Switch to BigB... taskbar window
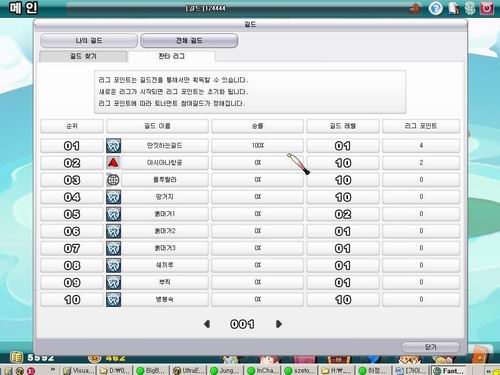 151,370
